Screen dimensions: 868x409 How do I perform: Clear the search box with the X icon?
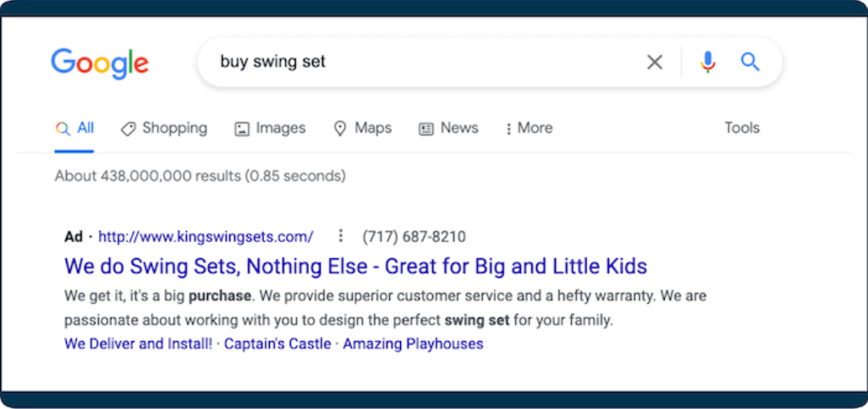pos(655,62)
